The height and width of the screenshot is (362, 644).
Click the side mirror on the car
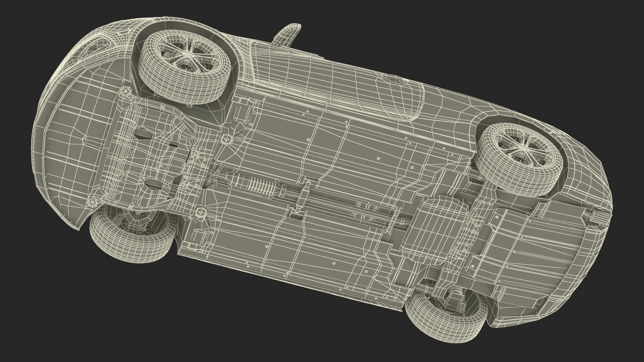coord(288,35)
